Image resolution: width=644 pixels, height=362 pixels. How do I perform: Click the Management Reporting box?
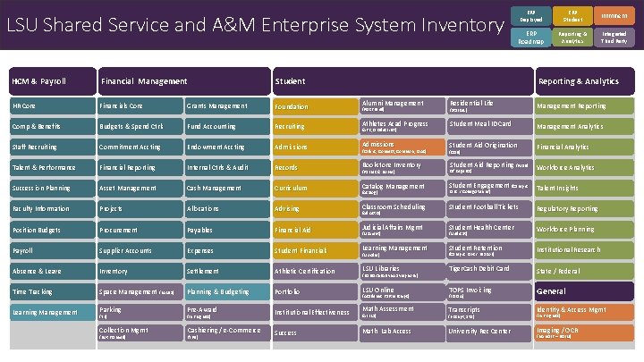tap(584, 105)
